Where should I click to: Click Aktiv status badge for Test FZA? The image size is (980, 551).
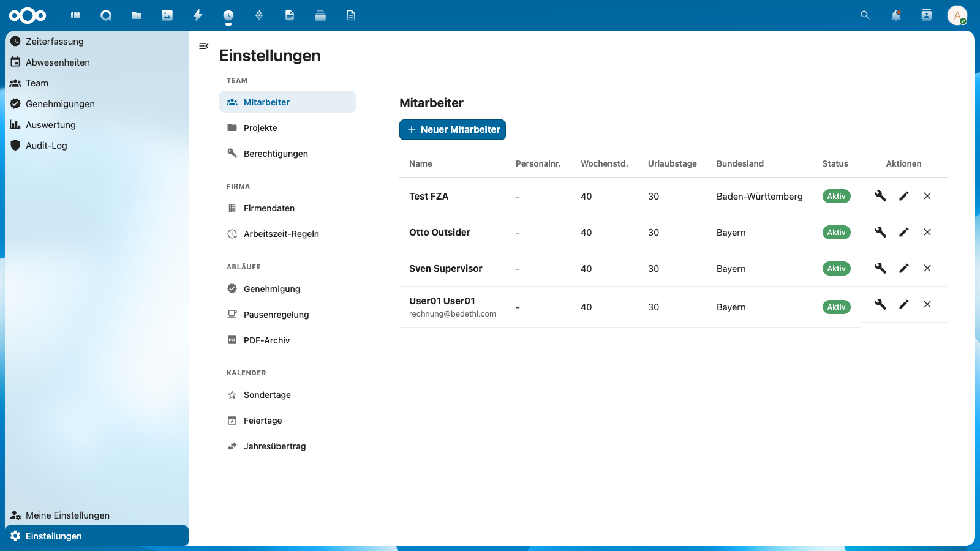836,197
